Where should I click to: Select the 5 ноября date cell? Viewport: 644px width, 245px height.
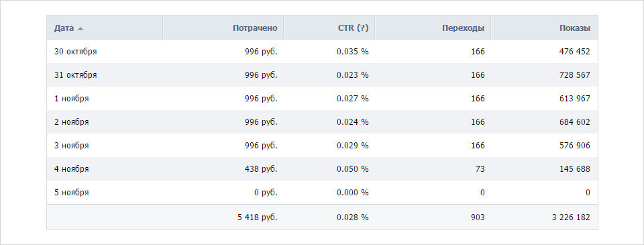pos(72,193)
